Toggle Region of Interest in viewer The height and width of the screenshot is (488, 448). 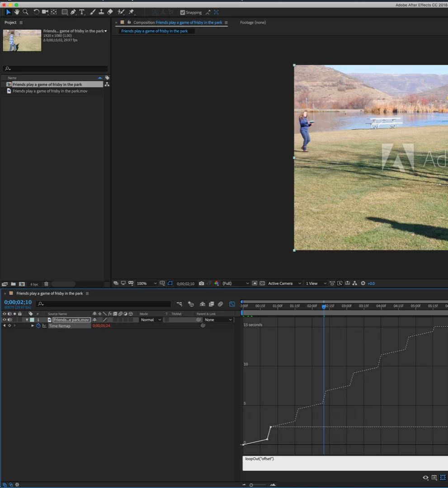pos(255,283)
